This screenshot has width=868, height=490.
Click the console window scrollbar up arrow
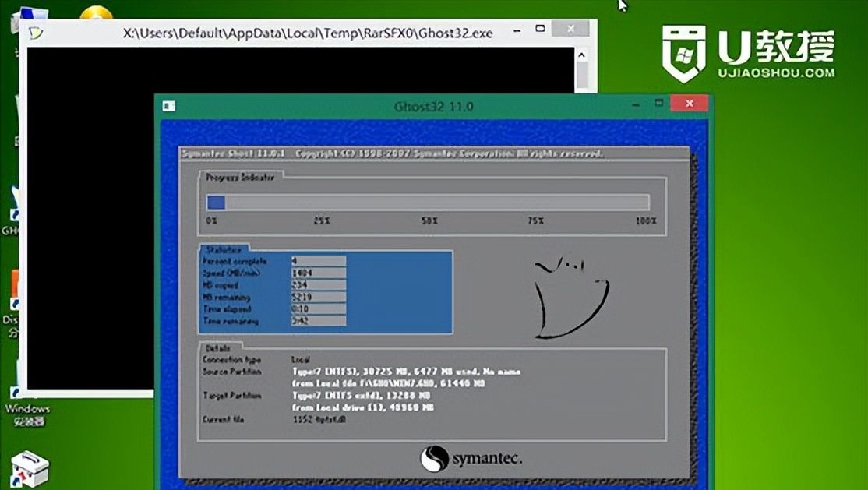[582, 55]
